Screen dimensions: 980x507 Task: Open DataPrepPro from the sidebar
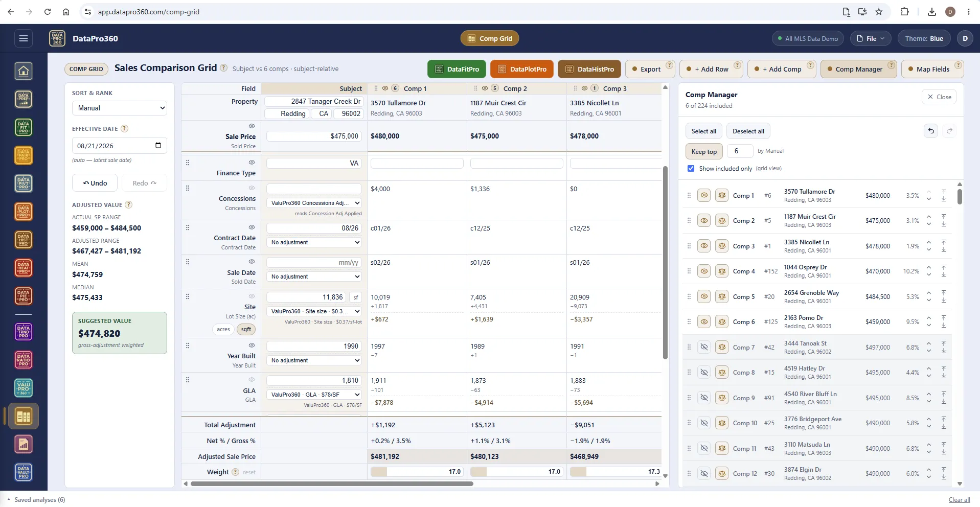[x=24, y=99]
